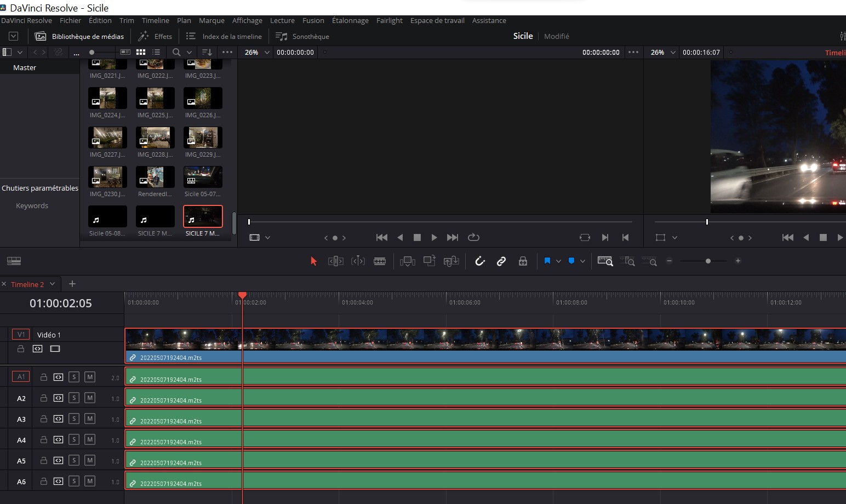Viewport: 846px width, 504px height.
Task: Click the position lock padlock icon
Action: point(523,261)
